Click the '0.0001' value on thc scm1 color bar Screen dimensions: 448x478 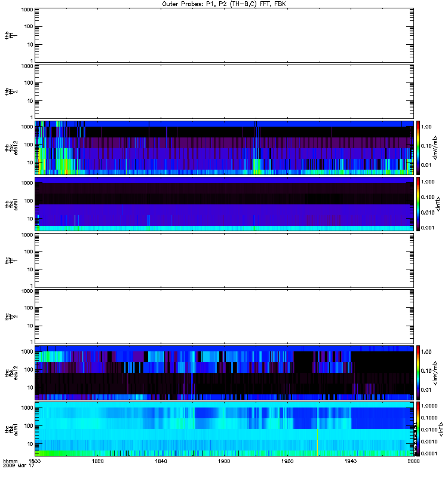429,454
